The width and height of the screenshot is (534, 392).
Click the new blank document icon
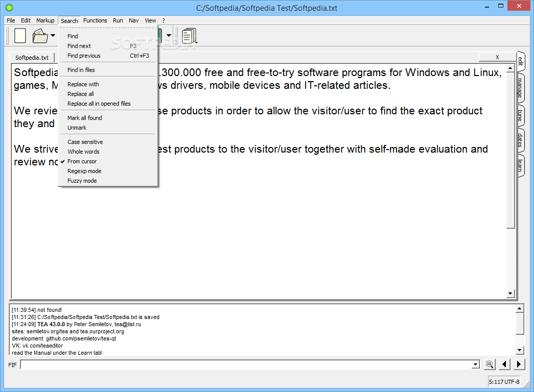point(20,36)
